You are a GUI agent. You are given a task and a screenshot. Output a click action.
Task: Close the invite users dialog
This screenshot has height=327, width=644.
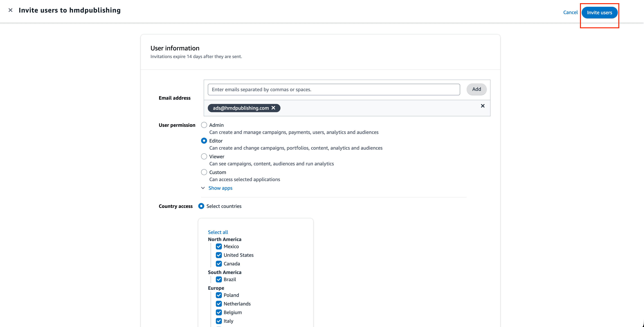tap(10, 10)
